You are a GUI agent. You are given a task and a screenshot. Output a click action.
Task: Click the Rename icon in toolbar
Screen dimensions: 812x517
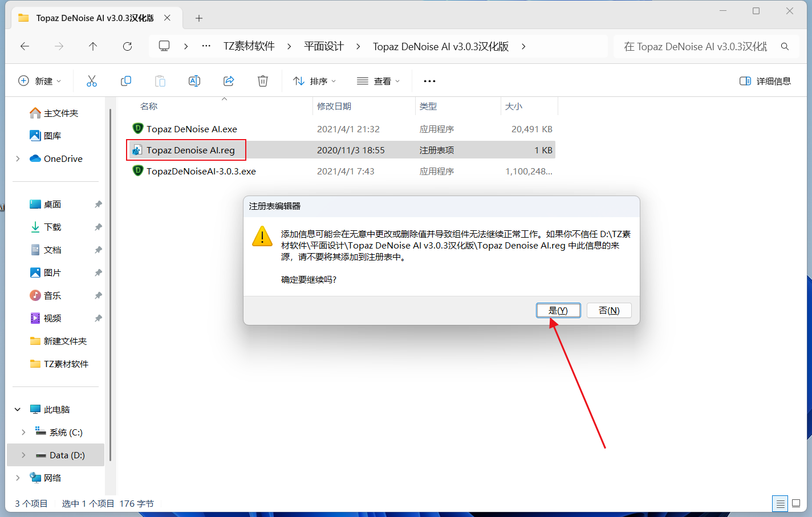(x=194, y=81)
